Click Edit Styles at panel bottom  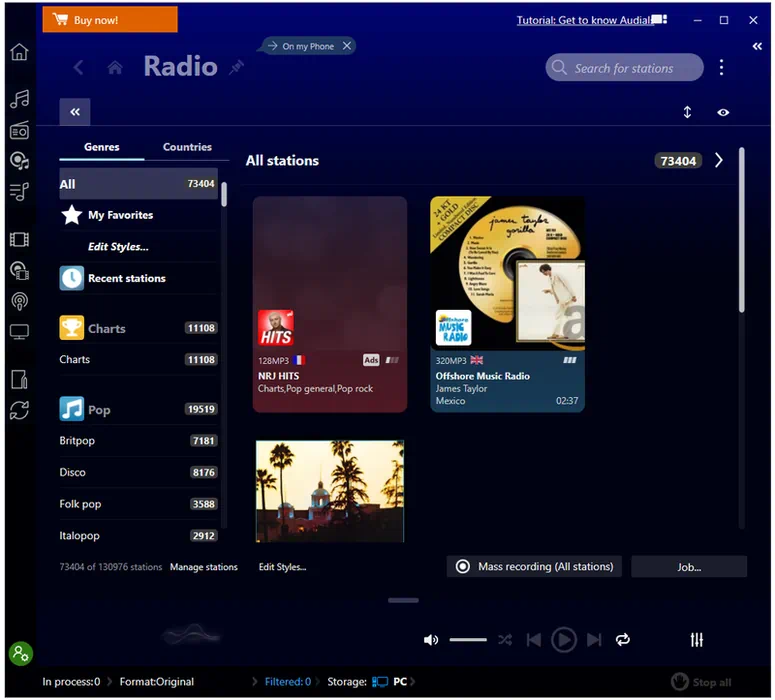(282, 567)
